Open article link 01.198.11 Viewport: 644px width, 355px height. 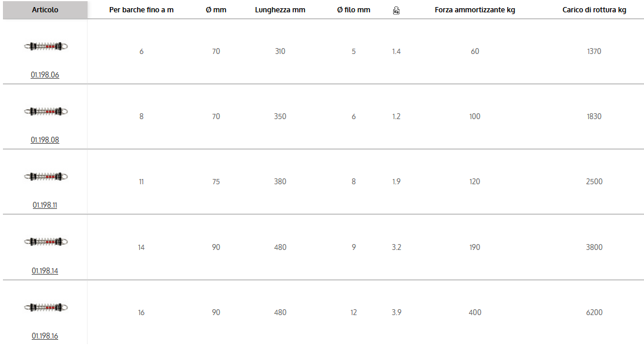[45, 205]
